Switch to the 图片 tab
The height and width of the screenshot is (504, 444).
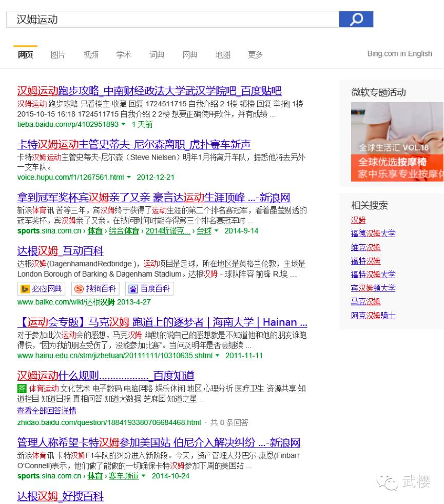(x=58, y=54)
